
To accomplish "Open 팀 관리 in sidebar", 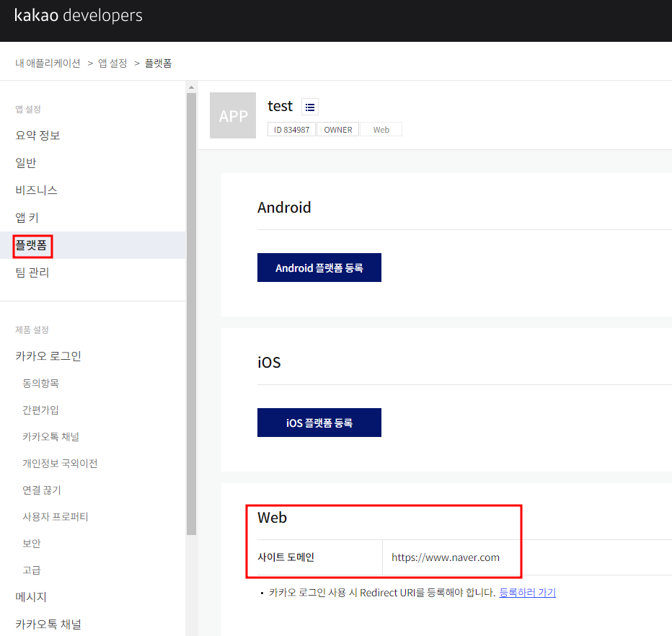I will pos(32,273).
